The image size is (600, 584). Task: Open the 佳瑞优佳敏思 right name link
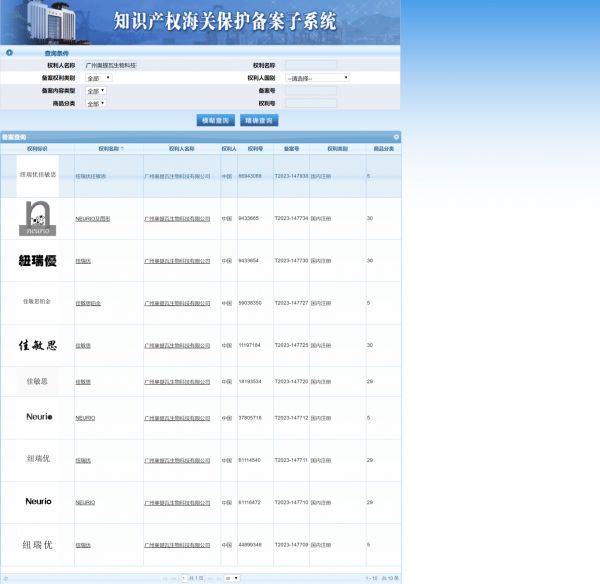coord(91,176)
